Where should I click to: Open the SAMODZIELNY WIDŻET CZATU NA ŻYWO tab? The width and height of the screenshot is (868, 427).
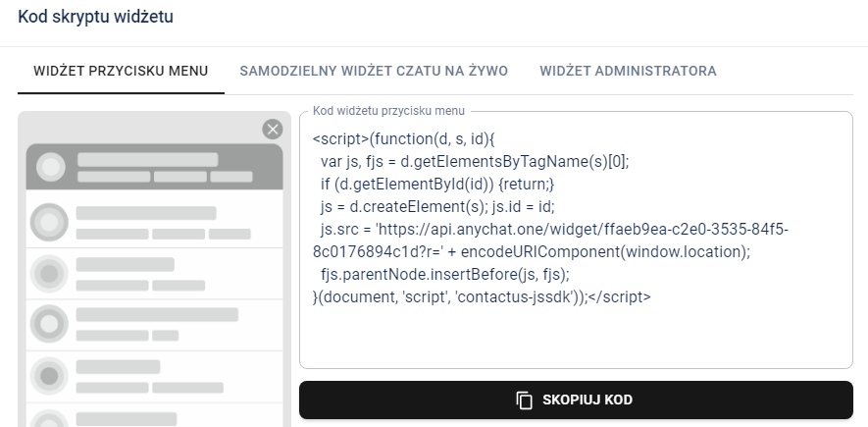(x=374, y=72)
